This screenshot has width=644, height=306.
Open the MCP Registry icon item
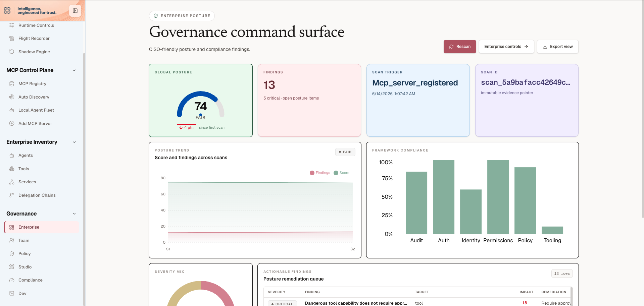[12, 84]
